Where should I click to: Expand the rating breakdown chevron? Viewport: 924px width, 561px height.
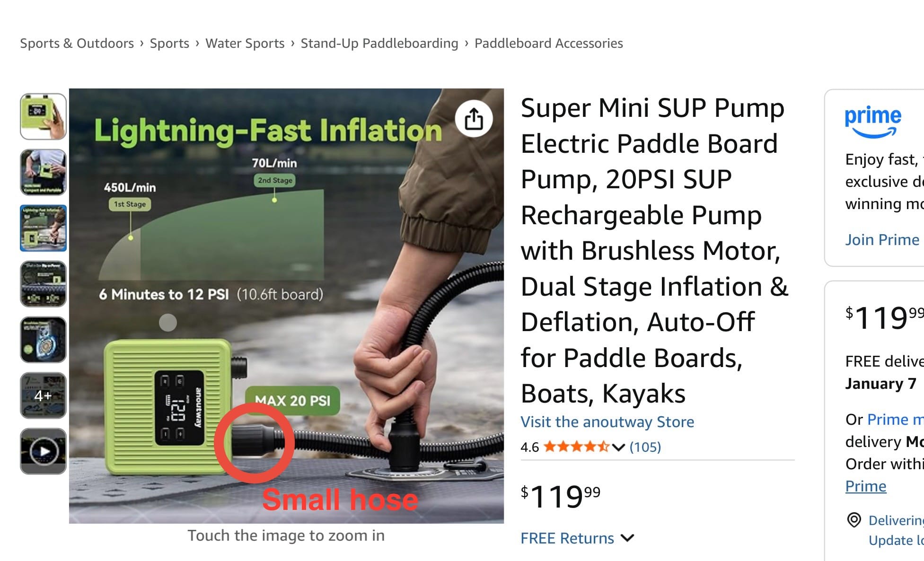(618, 447)
